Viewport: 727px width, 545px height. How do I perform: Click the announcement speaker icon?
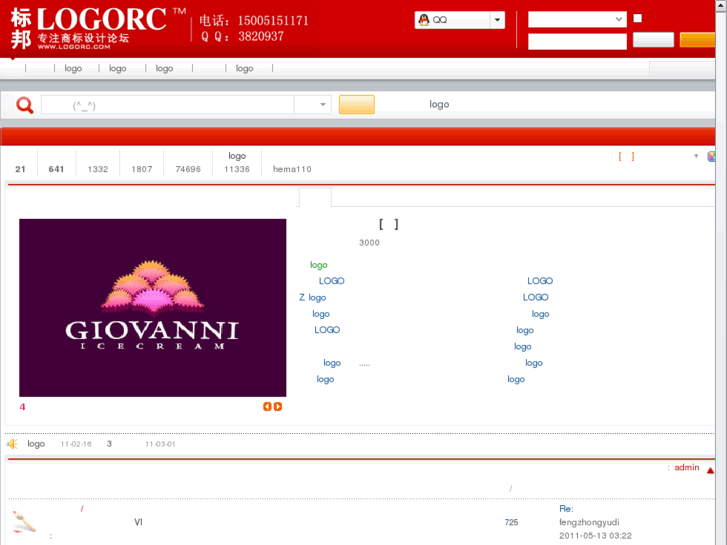13,444
